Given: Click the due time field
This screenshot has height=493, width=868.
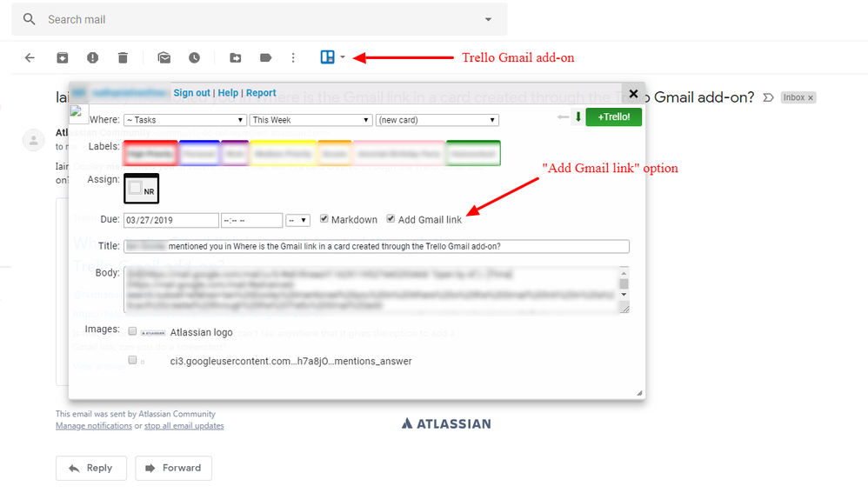Looking at the screenshot, I should pos(252,220).
